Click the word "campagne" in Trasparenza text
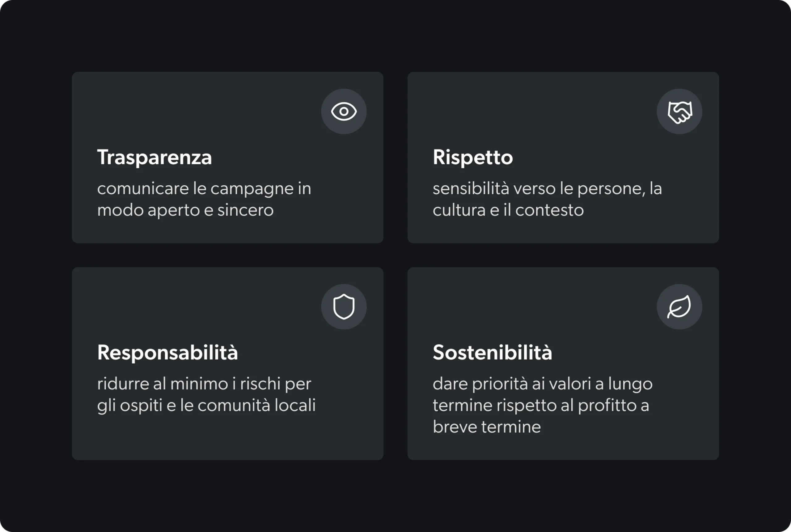The height and width of the screenshot is (532, 791). click(x=252, y=189)
